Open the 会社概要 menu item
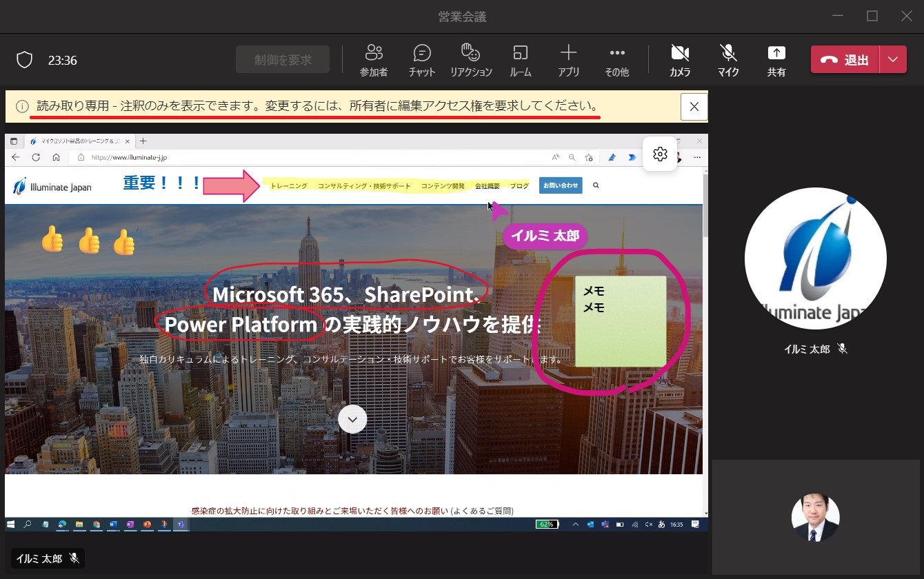This screenshot has height=579, width=924. pyautogui.click(x=488, y=186)
